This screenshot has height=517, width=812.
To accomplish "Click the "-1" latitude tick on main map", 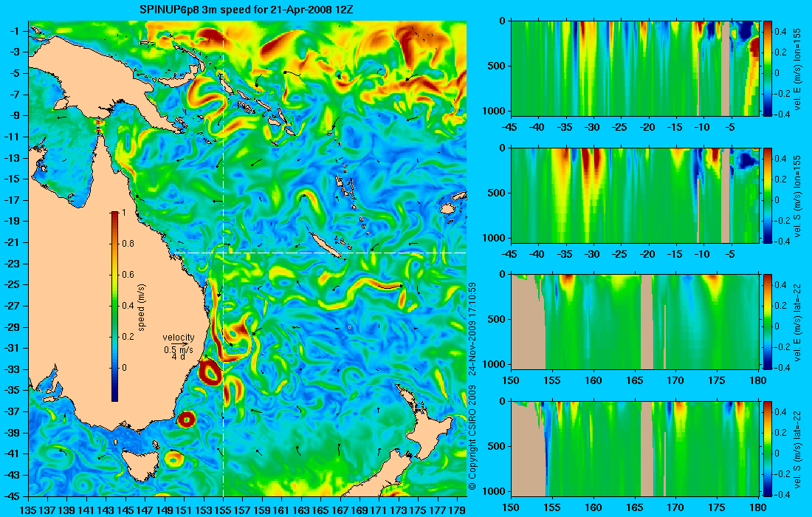I will [x=14, y=31].
